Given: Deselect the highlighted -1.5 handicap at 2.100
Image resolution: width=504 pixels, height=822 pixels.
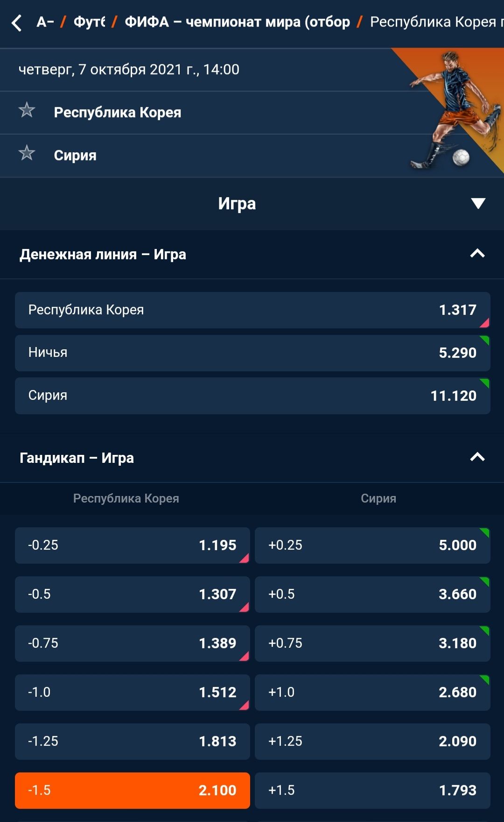Looking at the screenshot, I should [133, 791].
